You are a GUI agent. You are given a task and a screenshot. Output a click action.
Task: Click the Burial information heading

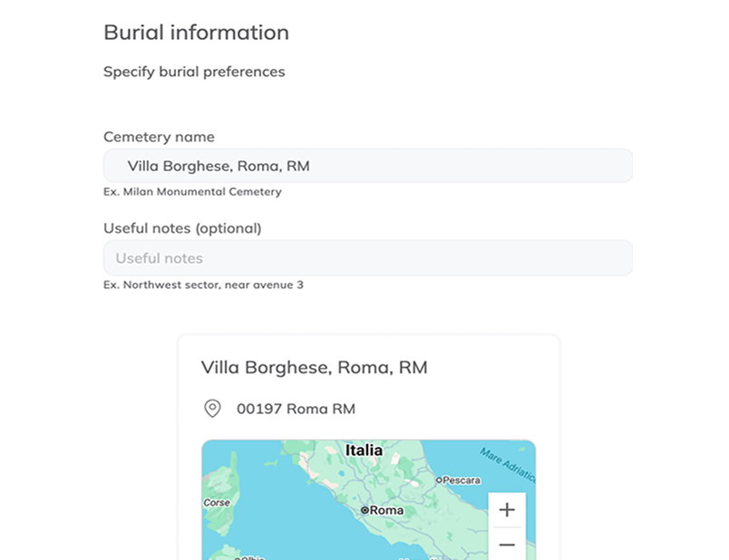coord(196,33)
